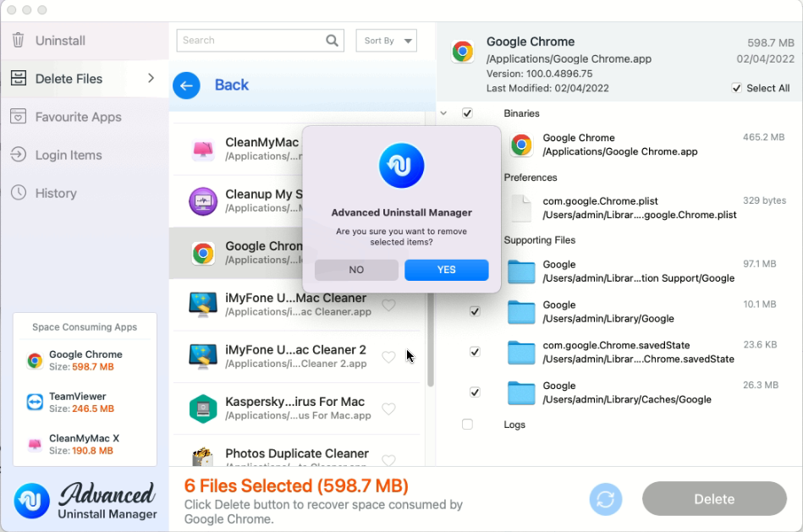
Task: Click heart icon next to Kaspersky
Action: 388,409
